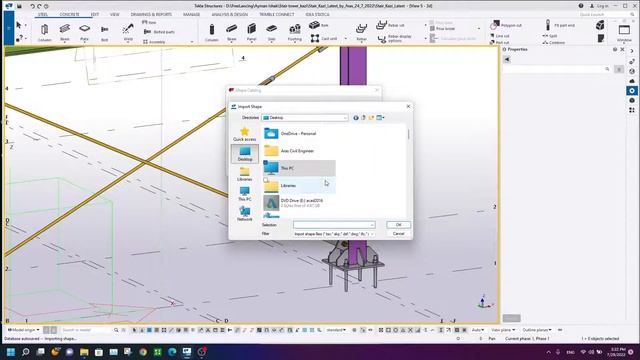Select the Rebar tool

[x=361, y=32]
